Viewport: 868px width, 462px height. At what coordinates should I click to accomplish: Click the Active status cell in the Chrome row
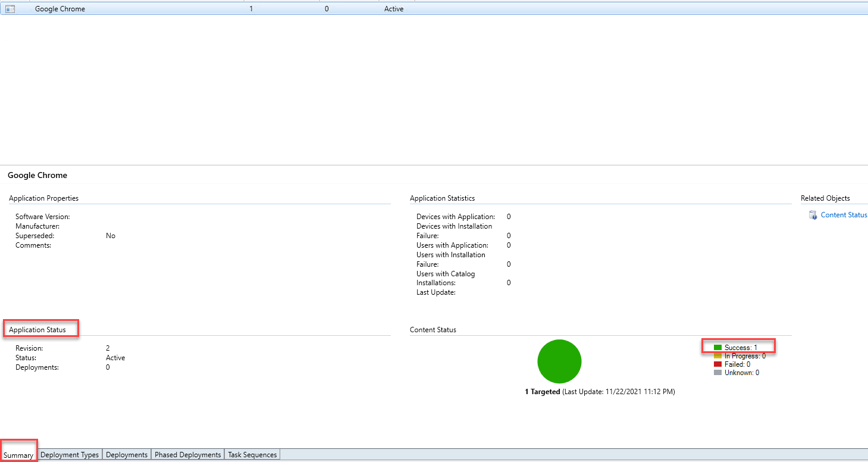pos(394,9)
